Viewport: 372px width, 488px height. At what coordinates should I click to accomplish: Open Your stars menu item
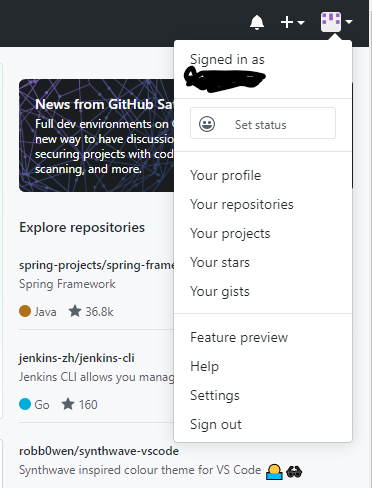[220, 262]
